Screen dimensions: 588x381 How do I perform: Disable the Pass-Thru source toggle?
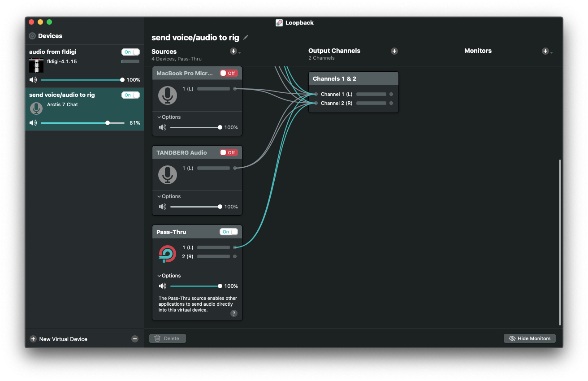(229, 232)
